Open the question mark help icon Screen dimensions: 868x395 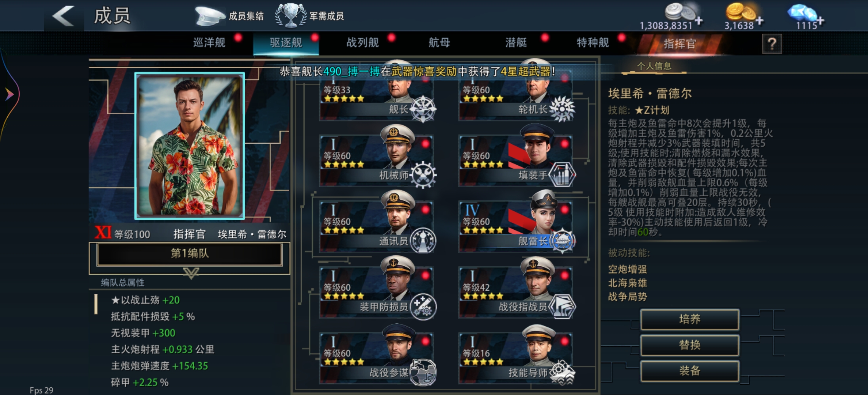[772, 44]
